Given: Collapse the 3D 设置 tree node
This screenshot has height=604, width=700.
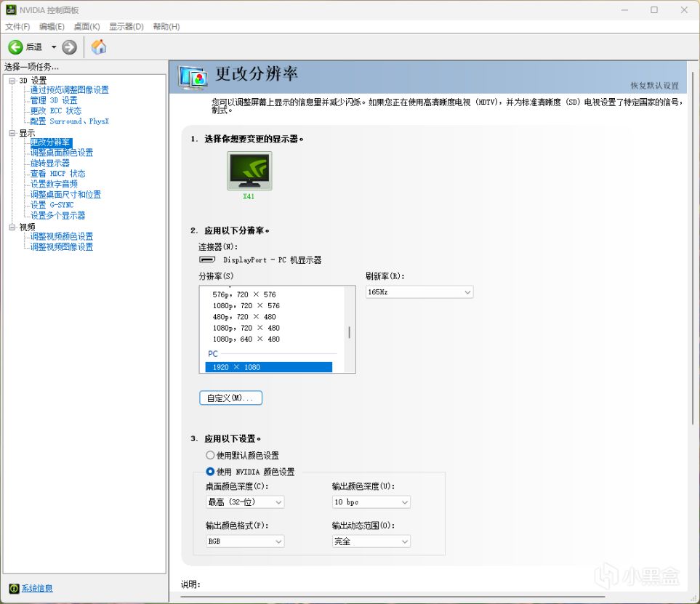Looking at the screenshot, I should [12, 81].
